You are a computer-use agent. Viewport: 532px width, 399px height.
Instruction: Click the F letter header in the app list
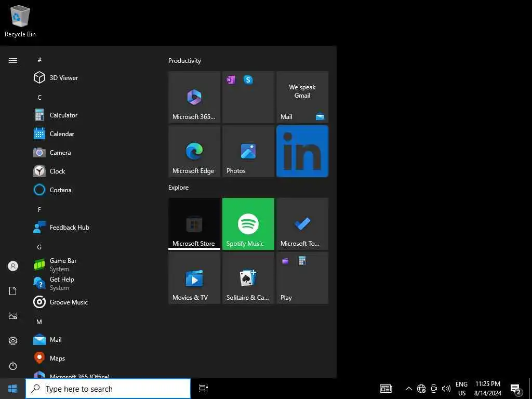(x=39, y=210)
